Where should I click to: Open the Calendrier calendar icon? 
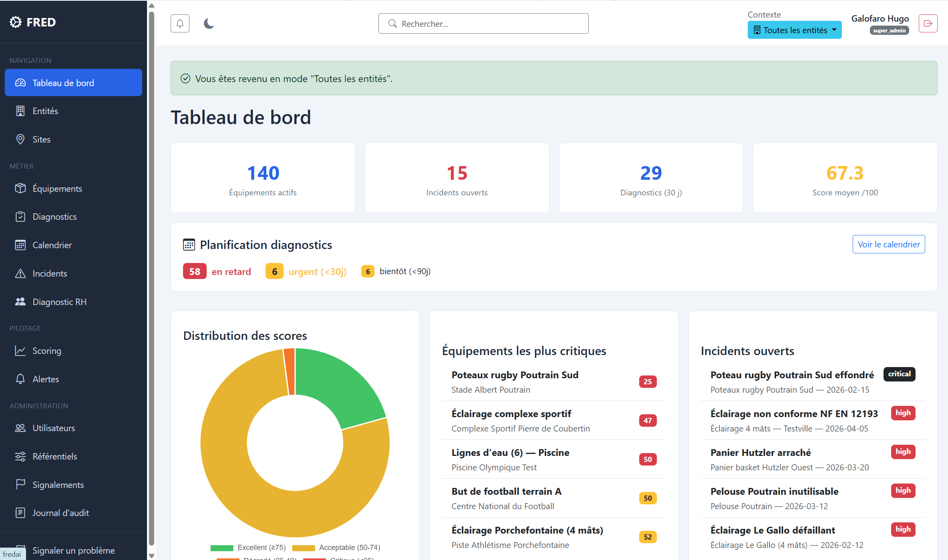[20, 245]
